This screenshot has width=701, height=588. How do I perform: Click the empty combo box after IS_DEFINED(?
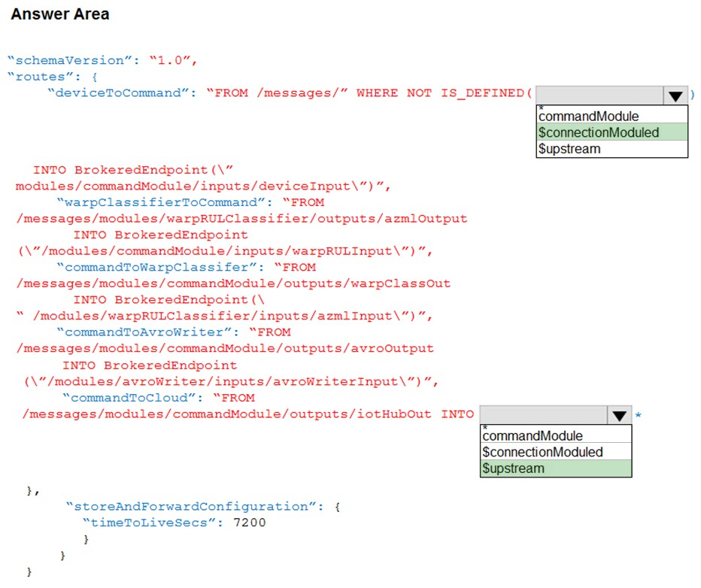611,95
